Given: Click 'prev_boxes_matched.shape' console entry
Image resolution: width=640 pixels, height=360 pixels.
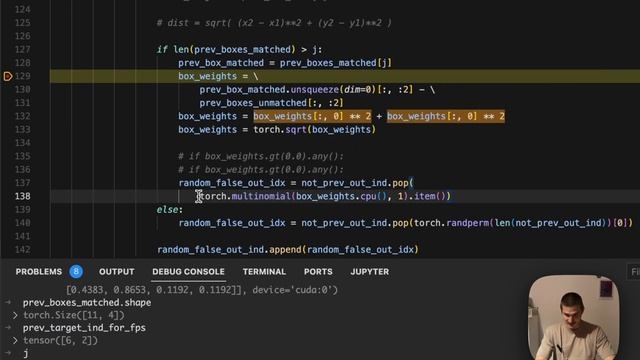Looking at the screenshot, I should point(87,303).
